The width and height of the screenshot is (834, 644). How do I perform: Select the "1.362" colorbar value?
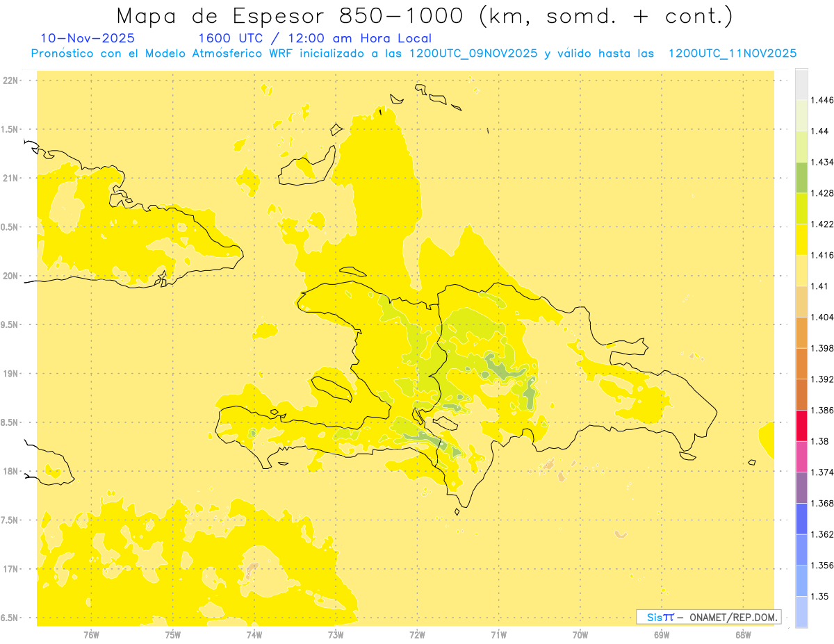coord(823,534)
